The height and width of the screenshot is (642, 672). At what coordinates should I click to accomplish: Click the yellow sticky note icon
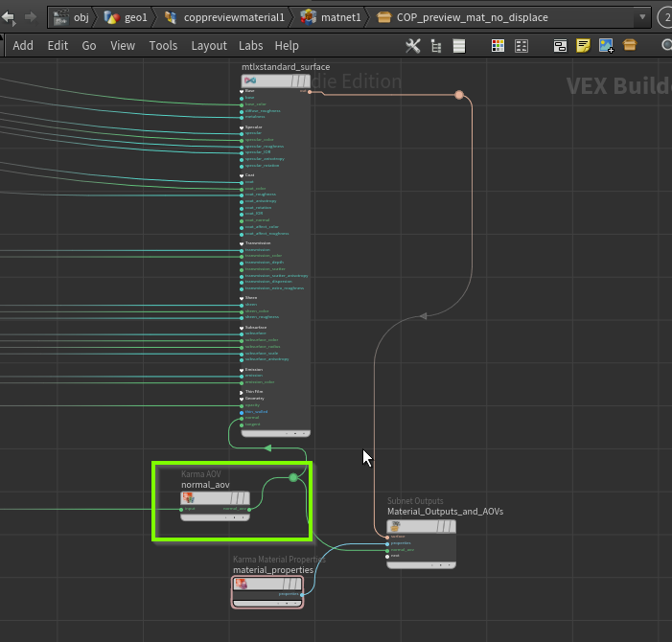point(583,45)
